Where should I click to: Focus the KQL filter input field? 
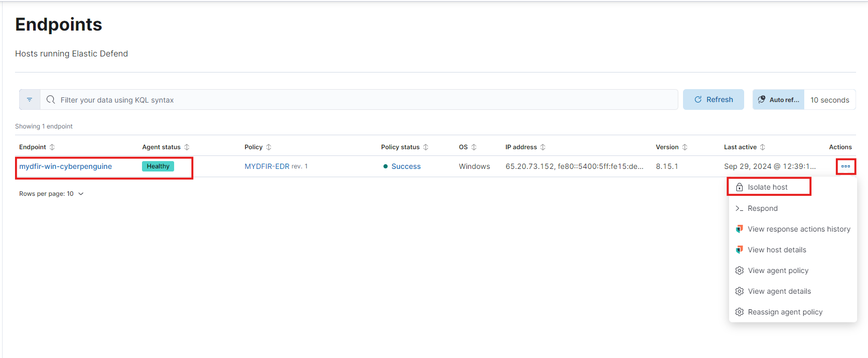(x=359, y=99)
